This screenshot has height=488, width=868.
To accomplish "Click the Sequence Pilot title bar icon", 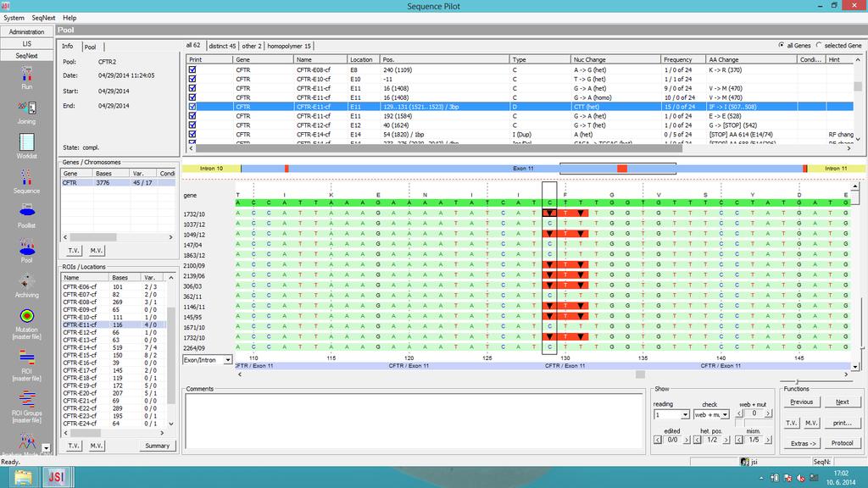I will (6, 6).
